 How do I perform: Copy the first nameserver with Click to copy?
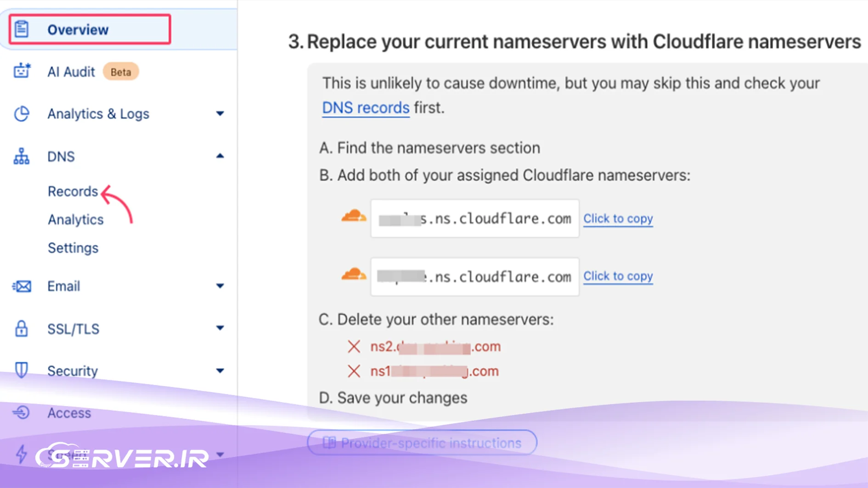click(x=618, y=219)
